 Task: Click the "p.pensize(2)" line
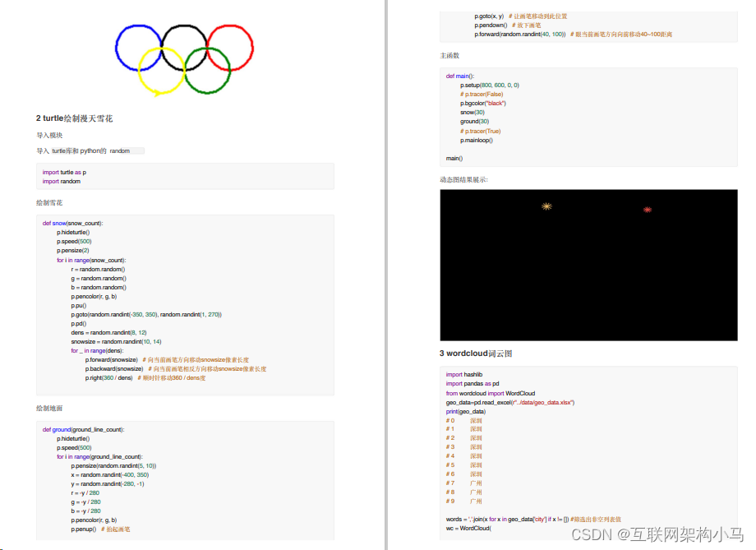73,251
